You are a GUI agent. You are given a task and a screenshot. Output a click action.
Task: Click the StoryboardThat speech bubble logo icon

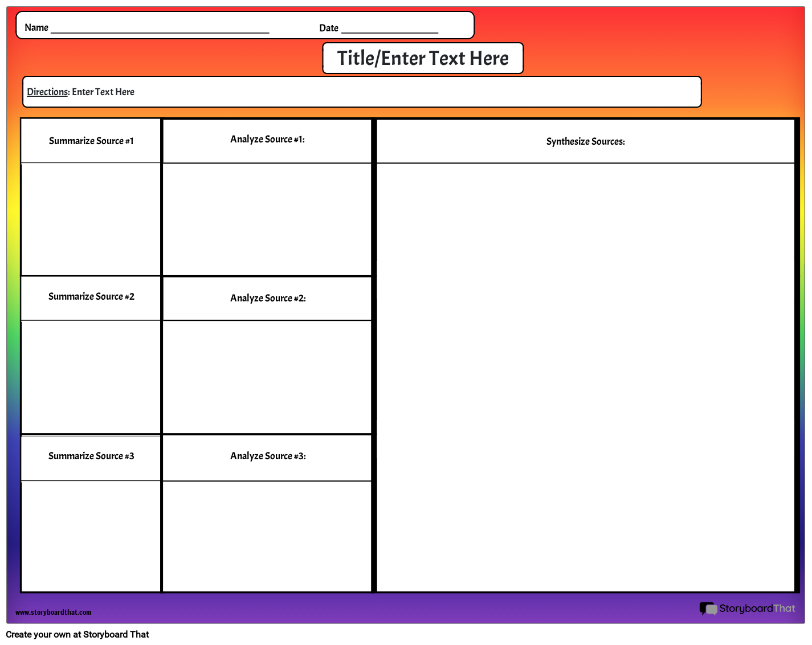point(708,609)
